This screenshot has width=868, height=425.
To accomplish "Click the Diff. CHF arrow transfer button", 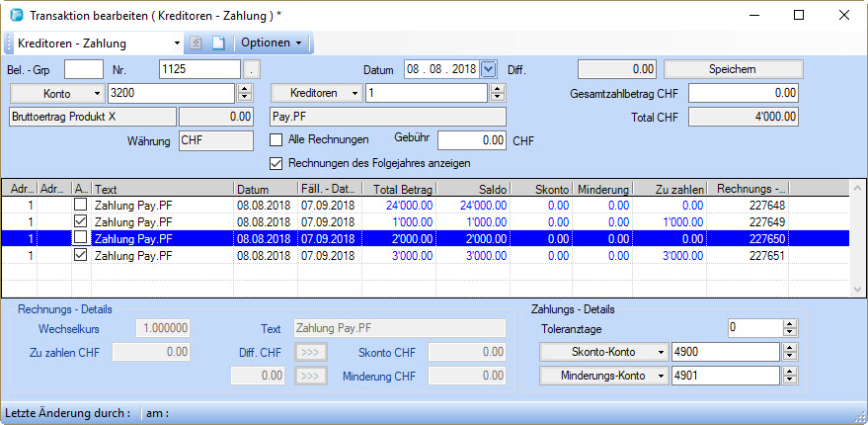I will click(x=309, y=351).
